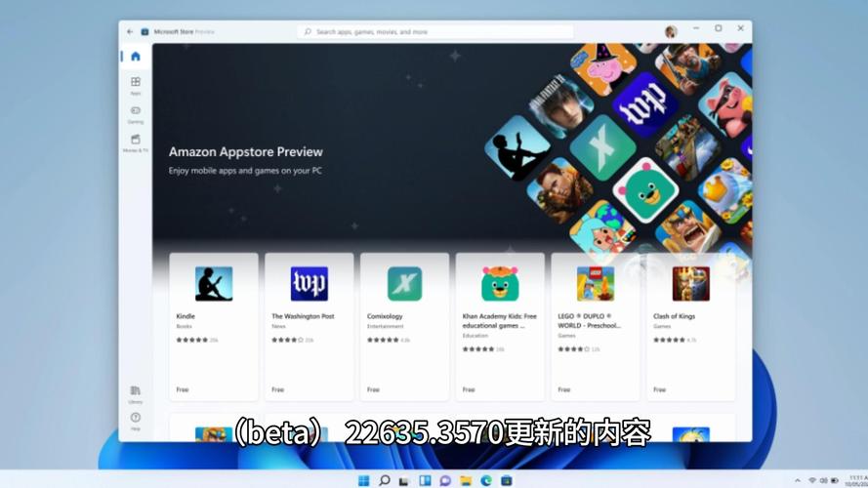Open Chat from the taskbar
Screen dimensions: 868x488
(445, 480)
